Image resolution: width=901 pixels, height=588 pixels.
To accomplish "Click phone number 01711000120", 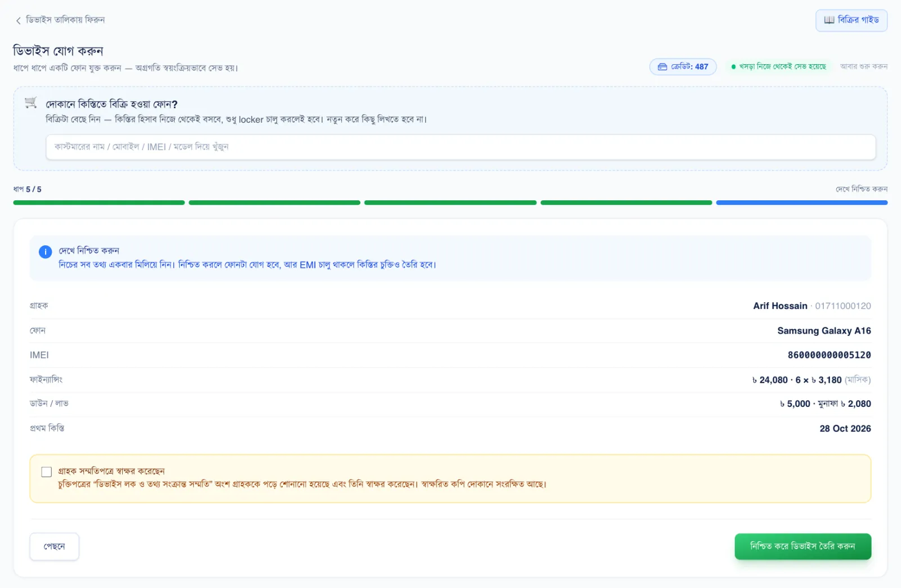I will tap(843, 306).
